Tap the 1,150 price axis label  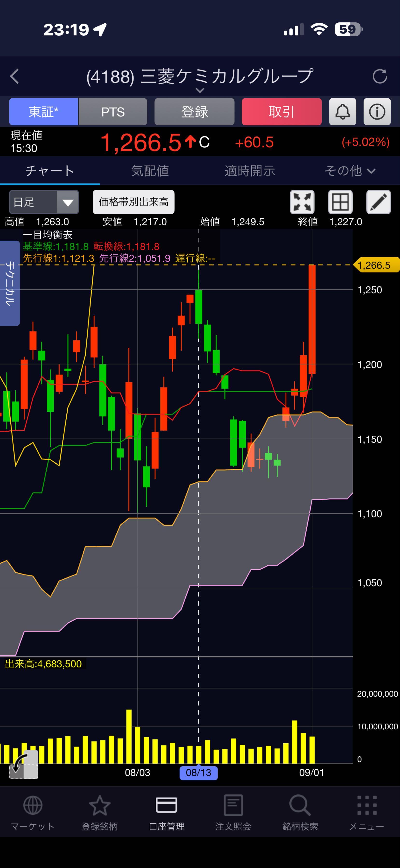pos(370,439)
